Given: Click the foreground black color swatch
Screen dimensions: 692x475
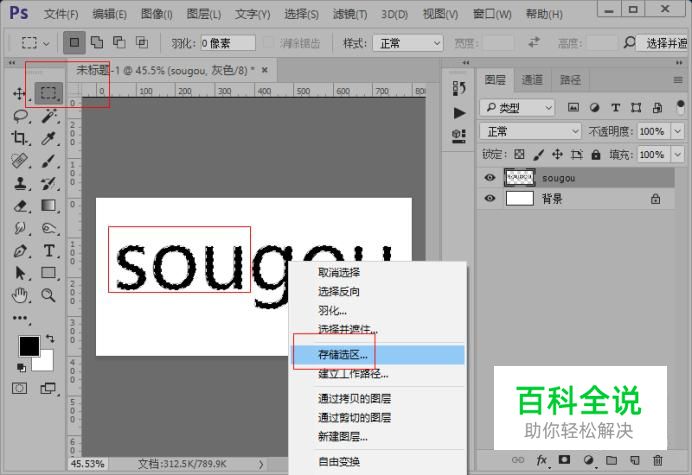Looking at the screenshot, I should tap(29, 346).
